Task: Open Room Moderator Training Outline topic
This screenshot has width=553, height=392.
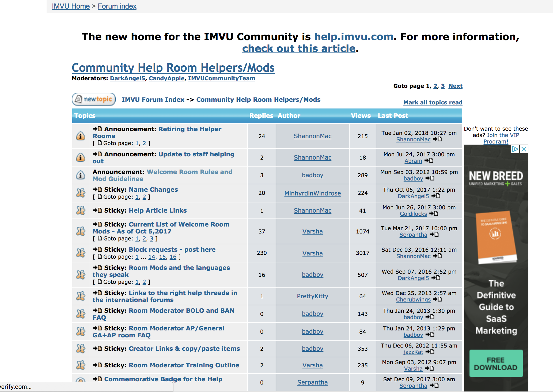Action: tap(184, 365)
